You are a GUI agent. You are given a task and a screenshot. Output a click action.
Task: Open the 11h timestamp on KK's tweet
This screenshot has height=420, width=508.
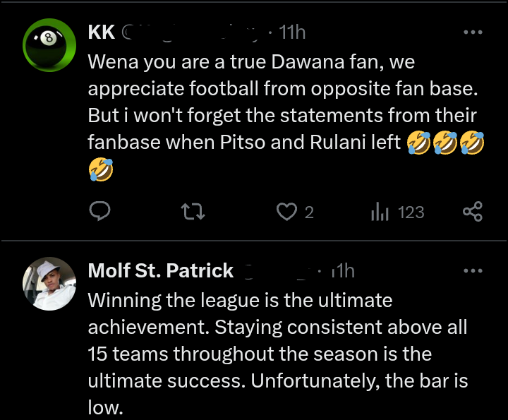pos(292,32)
